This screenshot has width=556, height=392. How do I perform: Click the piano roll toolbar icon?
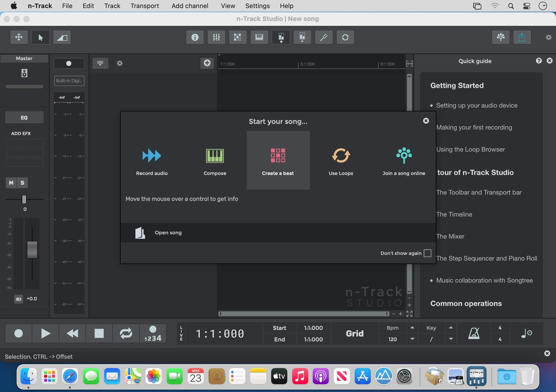[259, 37]
